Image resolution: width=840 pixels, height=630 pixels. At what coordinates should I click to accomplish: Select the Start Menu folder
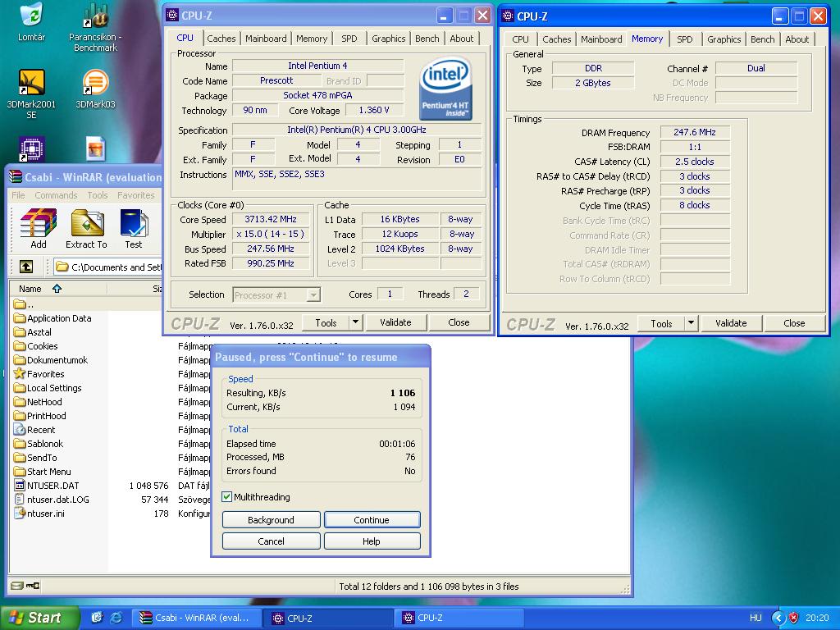(43, 472)
